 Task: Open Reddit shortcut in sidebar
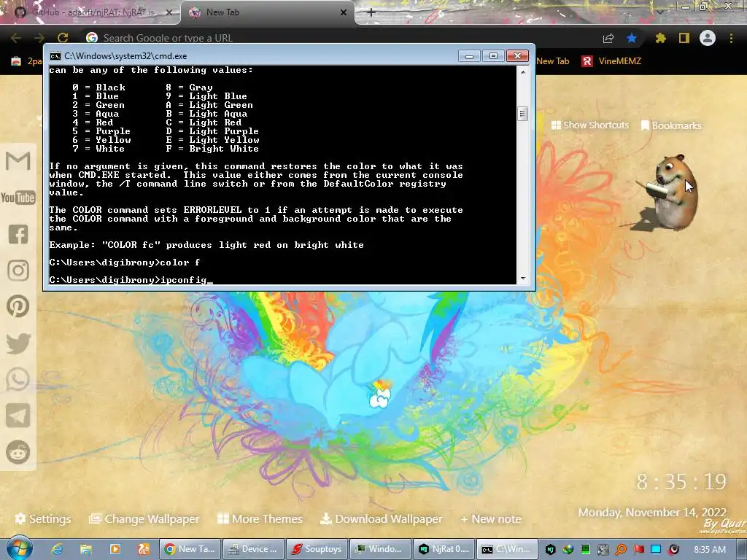click(x=18, y=452)
